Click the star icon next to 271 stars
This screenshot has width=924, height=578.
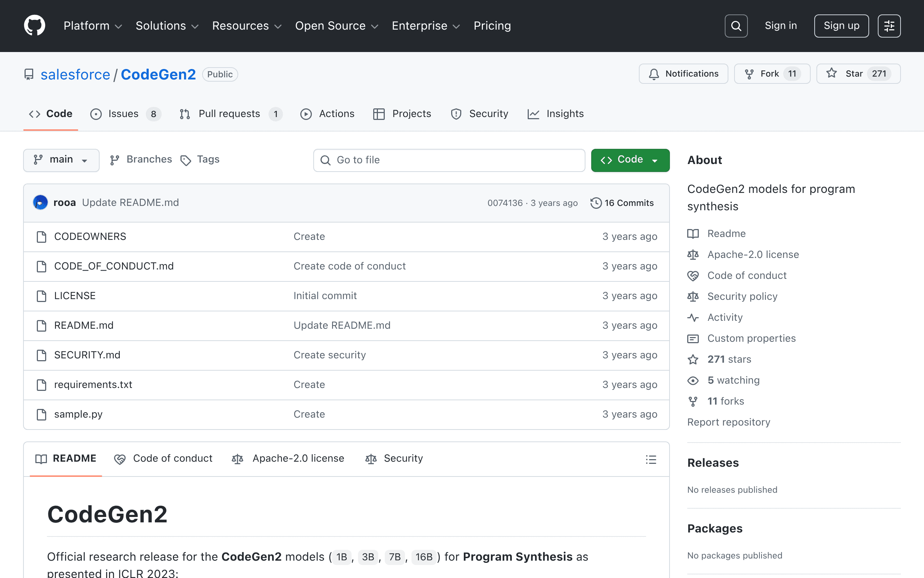point(693,359)
